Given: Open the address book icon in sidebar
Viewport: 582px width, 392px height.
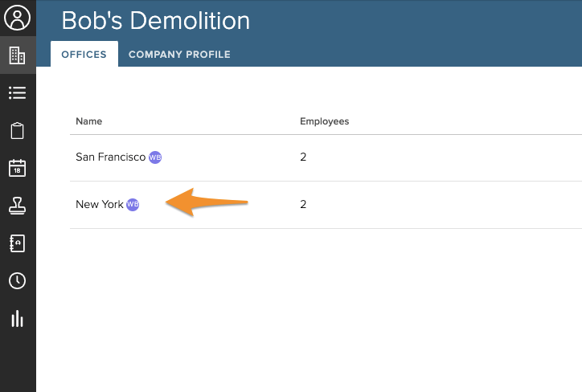Looking at the screenshot, I should [x=18, y=243].
